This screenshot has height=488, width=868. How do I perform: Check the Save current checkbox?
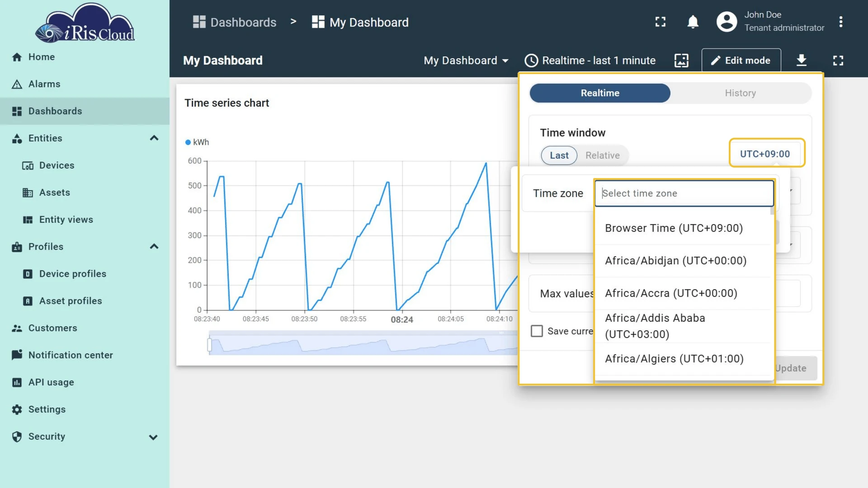(537, 331)
